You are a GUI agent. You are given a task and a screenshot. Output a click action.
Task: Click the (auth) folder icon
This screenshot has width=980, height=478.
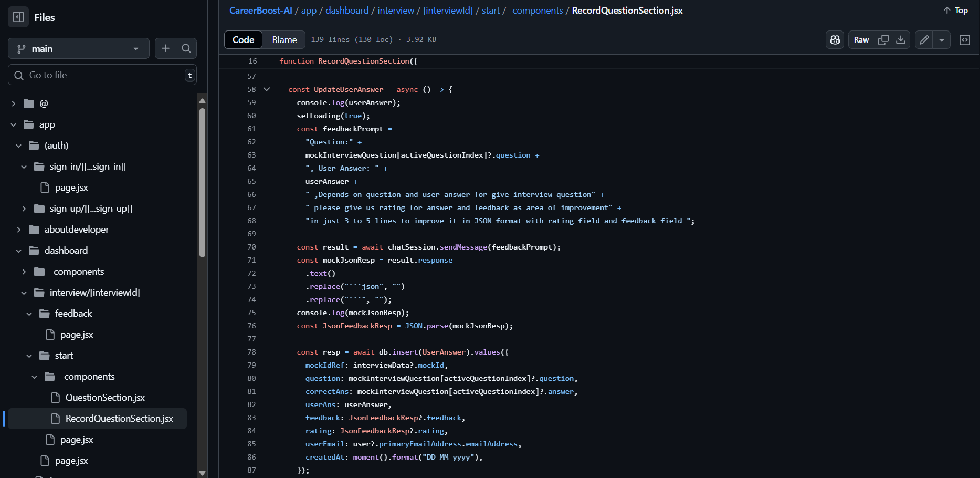[34, 146]
